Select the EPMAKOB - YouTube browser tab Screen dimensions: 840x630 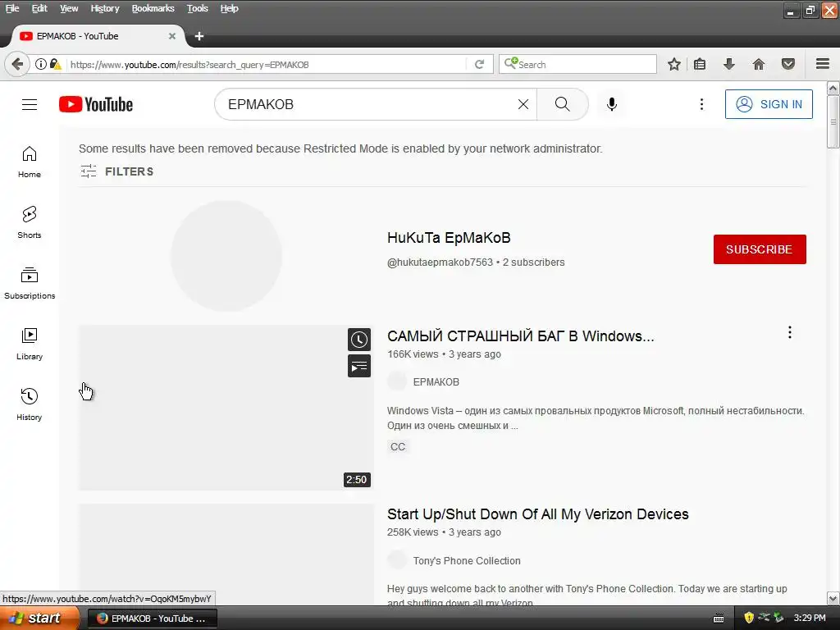click(x=97, y=36)
